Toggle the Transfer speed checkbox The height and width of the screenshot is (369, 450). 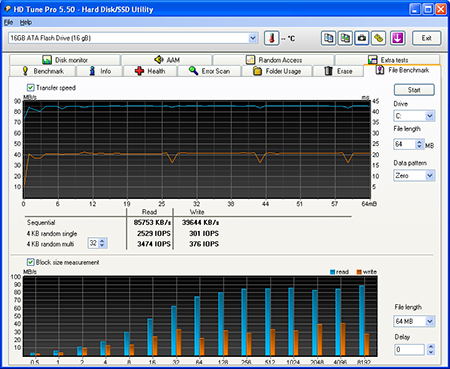[30, 88]
